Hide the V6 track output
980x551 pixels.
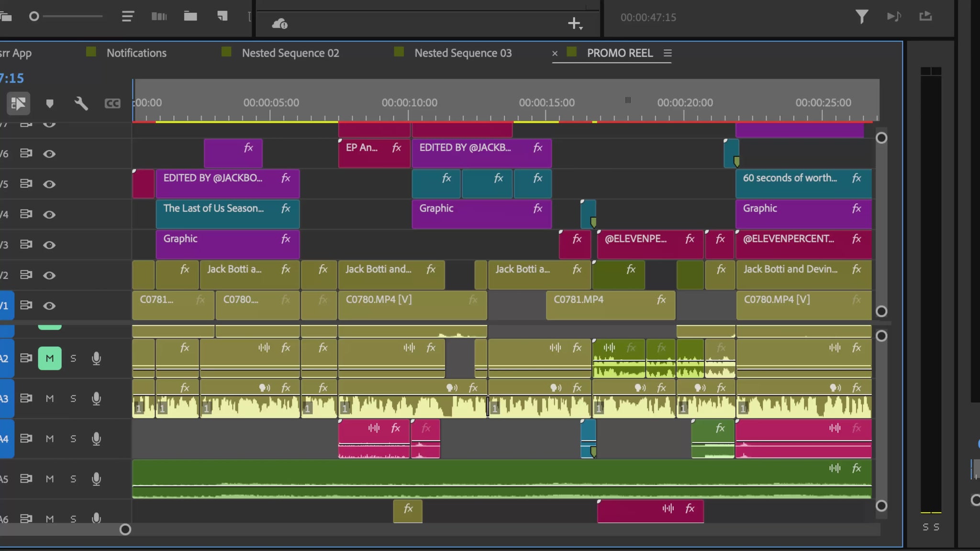(x=49, y=154)
